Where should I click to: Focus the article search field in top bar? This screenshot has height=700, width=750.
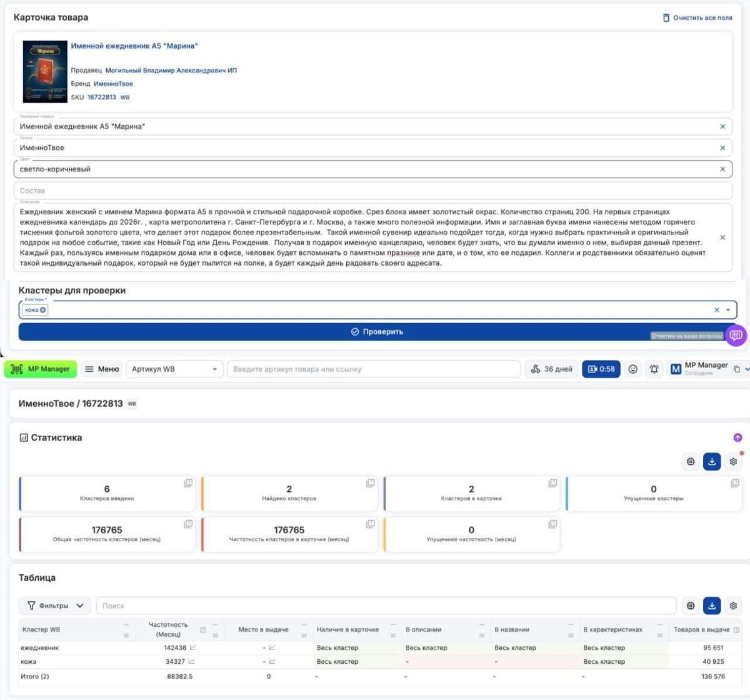[x=374, y=369]
